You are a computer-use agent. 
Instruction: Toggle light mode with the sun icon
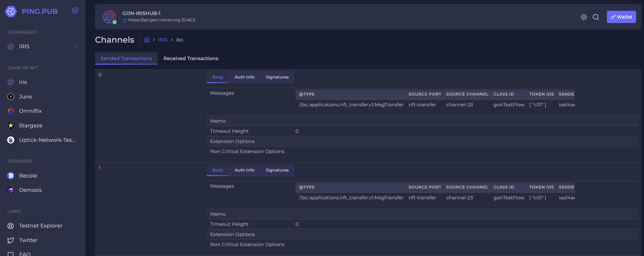point(584,17)
